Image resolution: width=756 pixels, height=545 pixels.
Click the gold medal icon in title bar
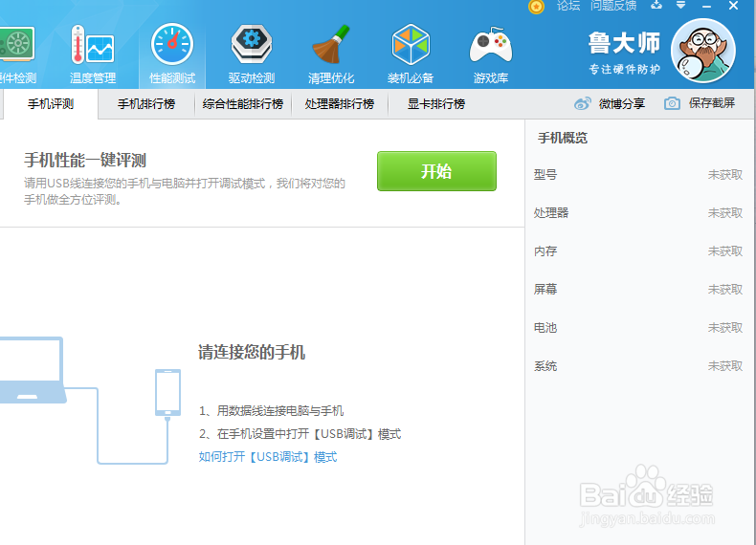[536, 7]
